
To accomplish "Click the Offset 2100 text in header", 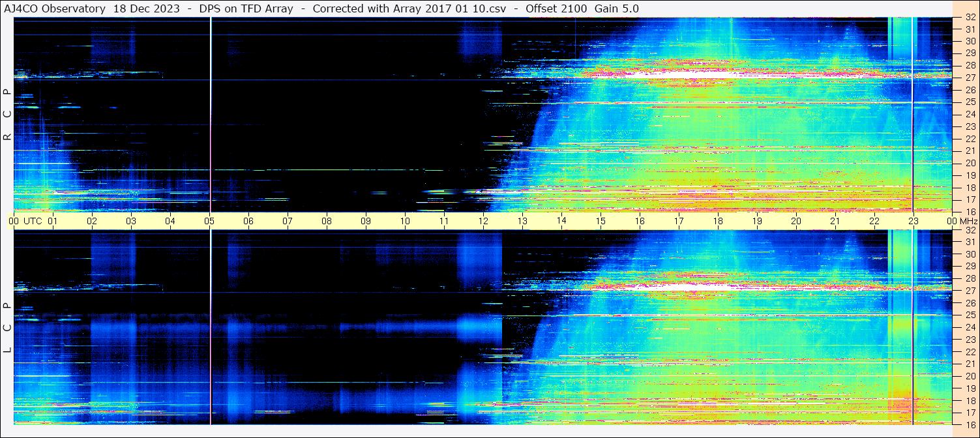I will point(556,8).
